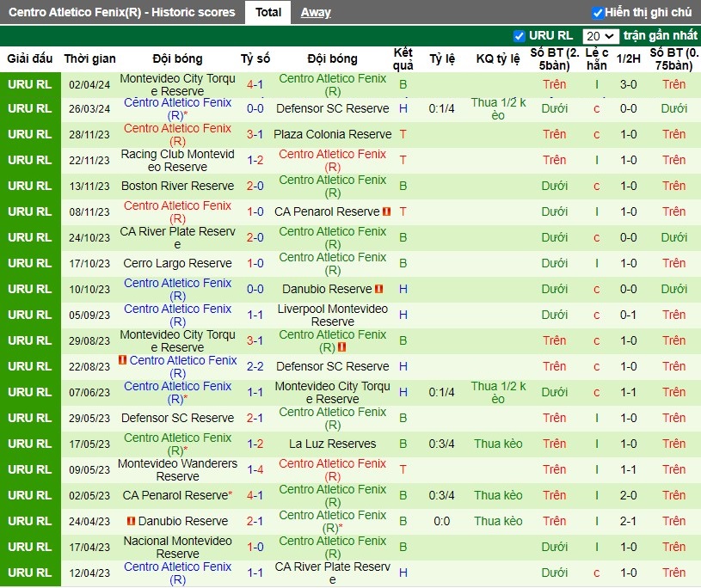The width and height of the screenshot is (701, 588).
Task: Toggle the Hiển thị ghi chú checkbox
Action: point(597,13)
